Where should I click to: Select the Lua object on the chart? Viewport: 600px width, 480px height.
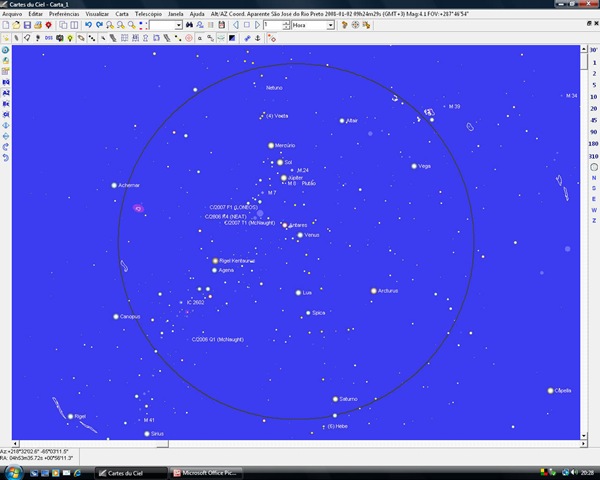tap(298, 293)
